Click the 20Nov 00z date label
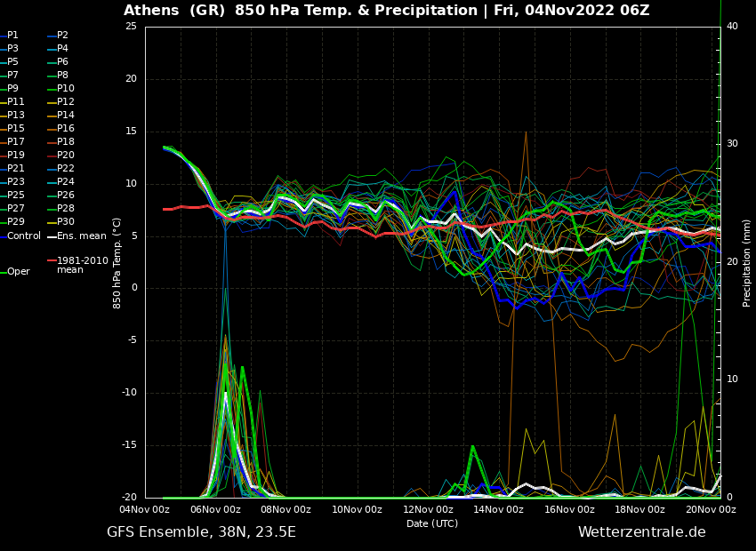 [x=712, y=509]
